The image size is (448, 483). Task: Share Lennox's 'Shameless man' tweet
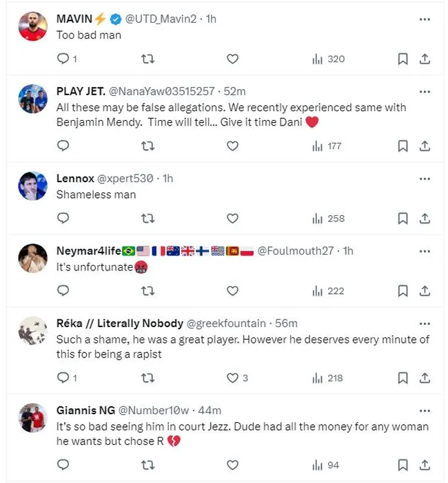click(x=425, y=218)
